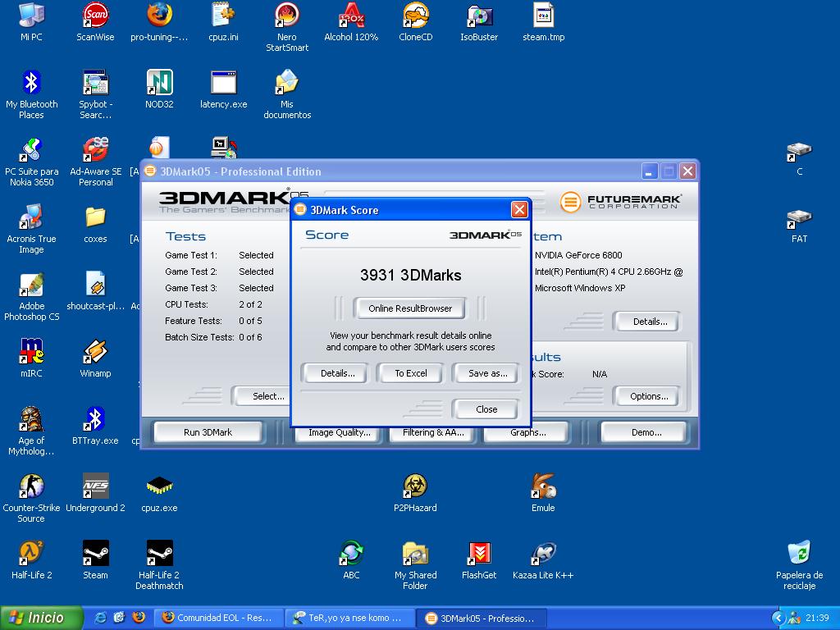This screenshot has height=630, width=840.
Task: Open the mIRC desktop icon
Action: pos(31,352)
